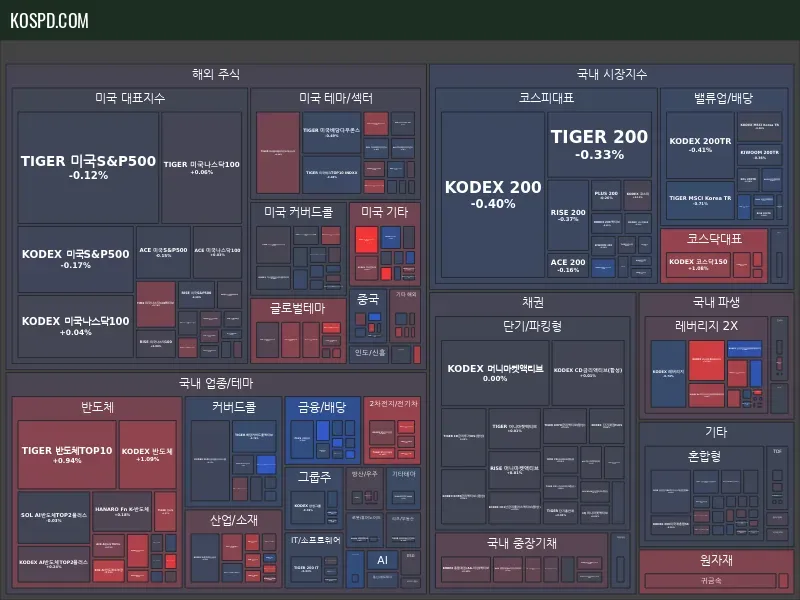Select the 기타 해외 group header
The width and height of the screenshot is (800, 600).
coord(406,294)
